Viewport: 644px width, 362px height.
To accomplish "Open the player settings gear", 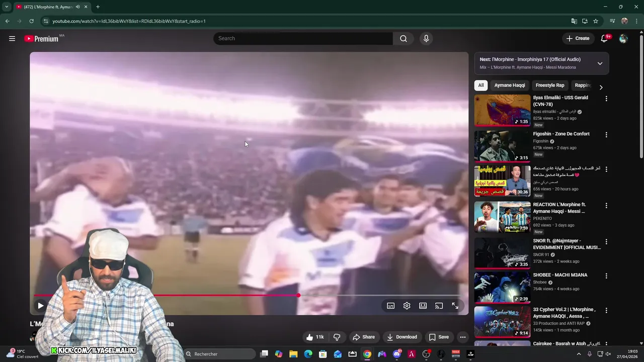I will pos(407,306).
